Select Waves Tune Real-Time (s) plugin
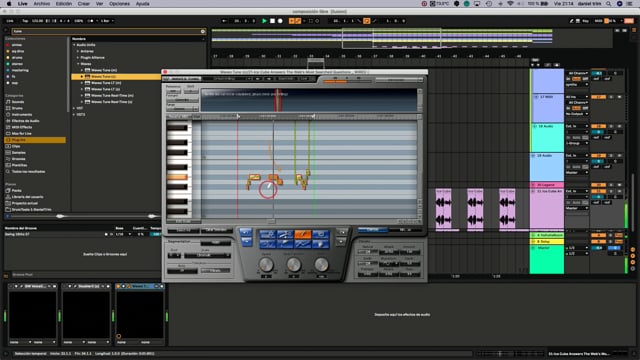 [111, 102]
